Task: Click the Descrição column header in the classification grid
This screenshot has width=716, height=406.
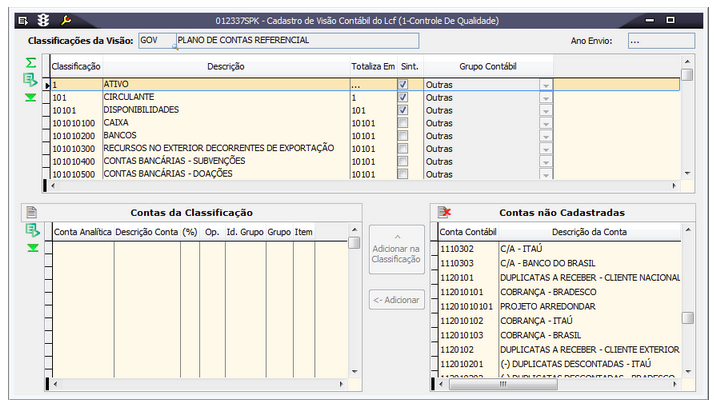Action: click(x=225, y=66)
